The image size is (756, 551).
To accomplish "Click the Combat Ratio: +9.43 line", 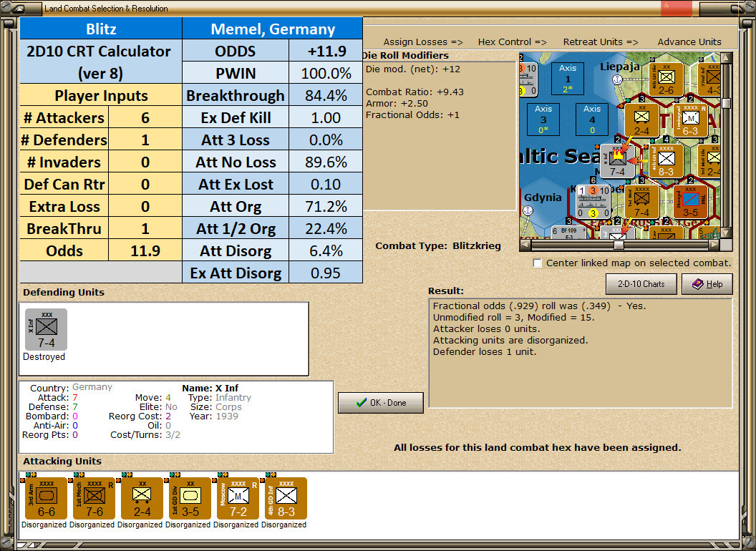I will click(415, 92).
